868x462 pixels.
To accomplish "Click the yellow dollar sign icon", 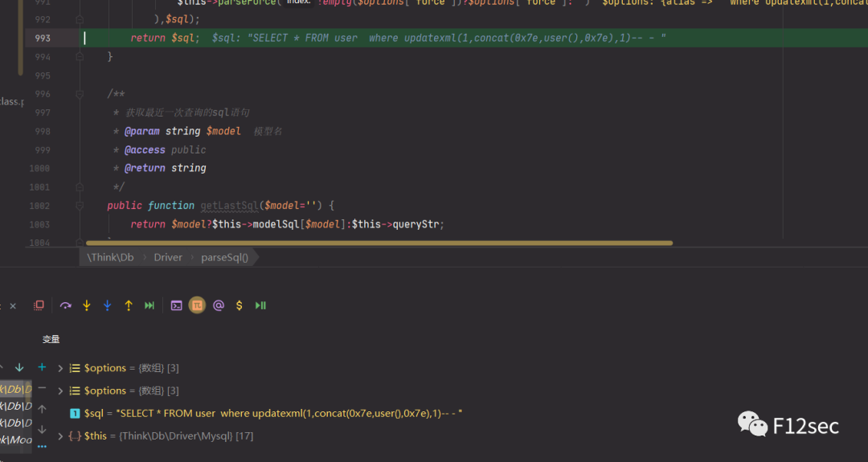I will [x=240, y=305].
